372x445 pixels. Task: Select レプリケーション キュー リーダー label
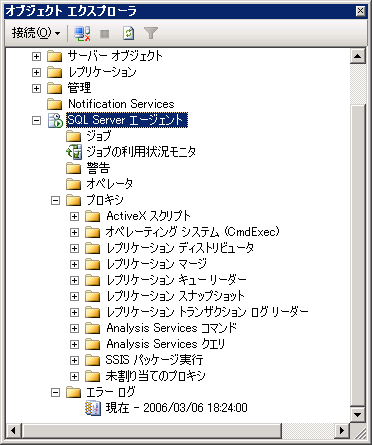pos(176,280)
